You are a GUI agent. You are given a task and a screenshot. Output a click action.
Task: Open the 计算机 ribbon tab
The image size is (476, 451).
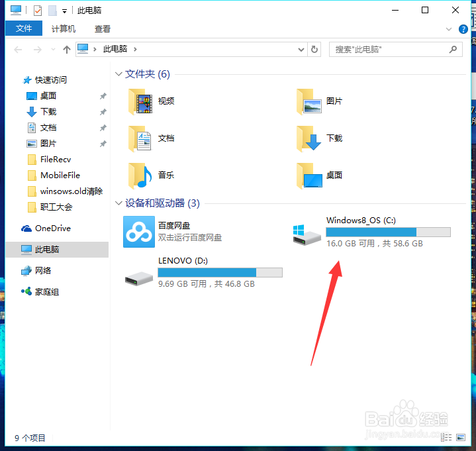tap(64, 29)
